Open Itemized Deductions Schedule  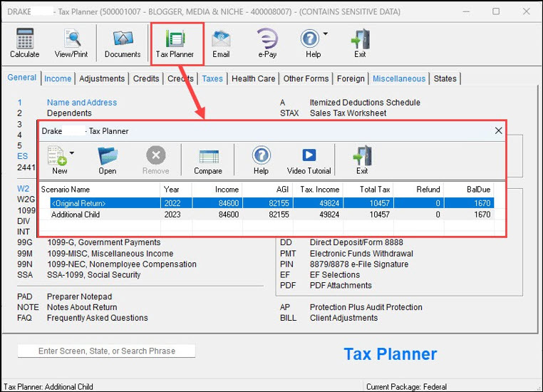coord(365,103)
